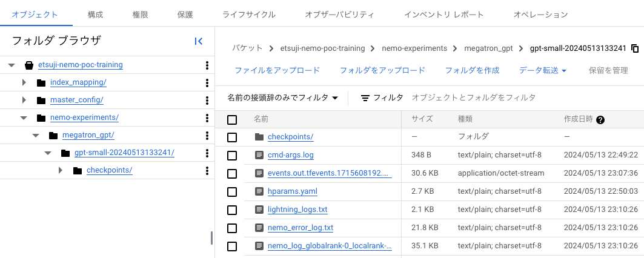Check the box for hparams.yaml

232,191
